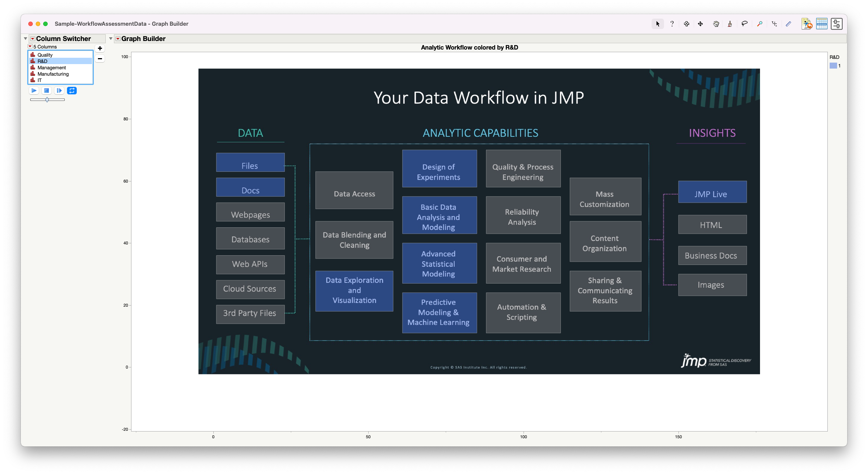Viewport: 868px width, 474px height.
Task: Open Column Switcher red triangle menu
Action: (33, 39)
